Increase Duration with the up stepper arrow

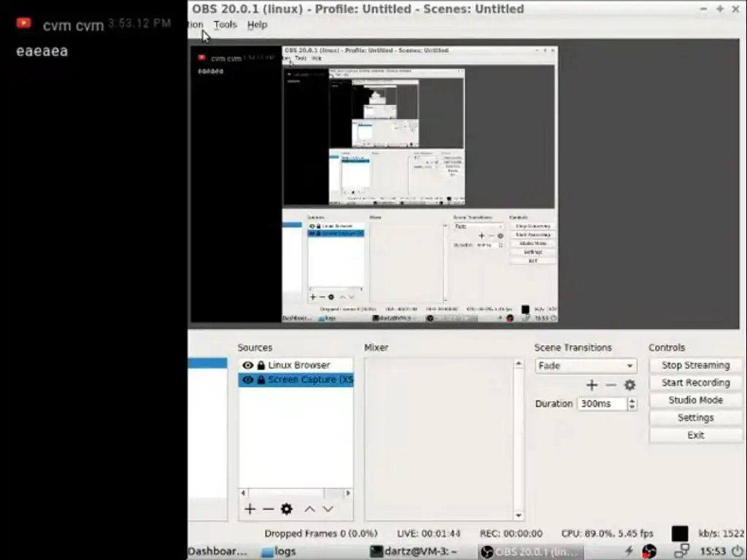pos(632,400)
